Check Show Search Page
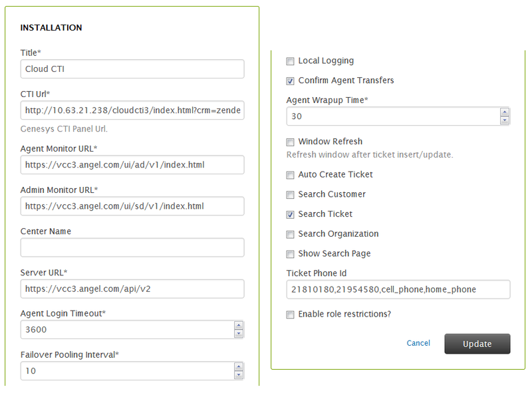The height and width of the screenshot is (393, 532). point(290,254)
